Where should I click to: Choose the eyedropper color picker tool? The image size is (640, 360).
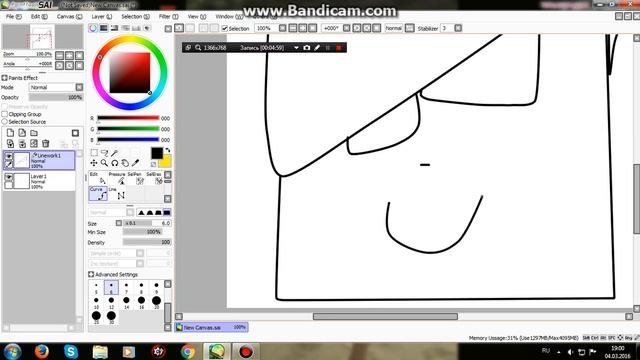[x=136, y=163]
